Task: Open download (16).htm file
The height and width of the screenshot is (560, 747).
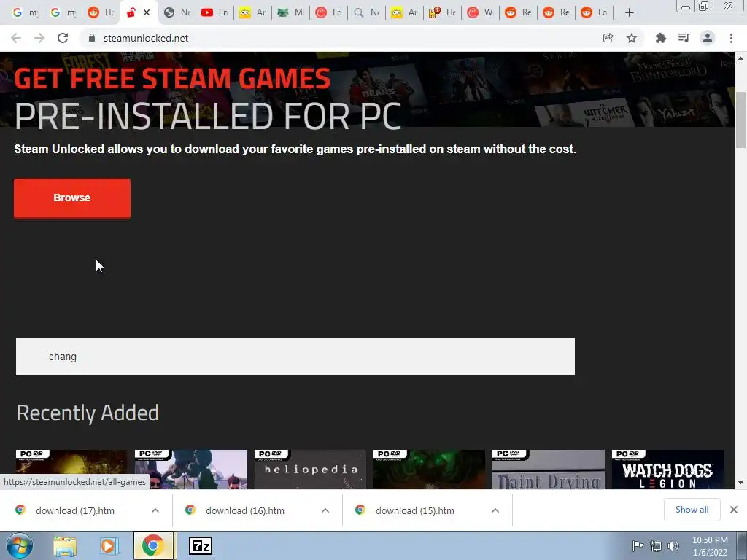Action: coord(245,510)
